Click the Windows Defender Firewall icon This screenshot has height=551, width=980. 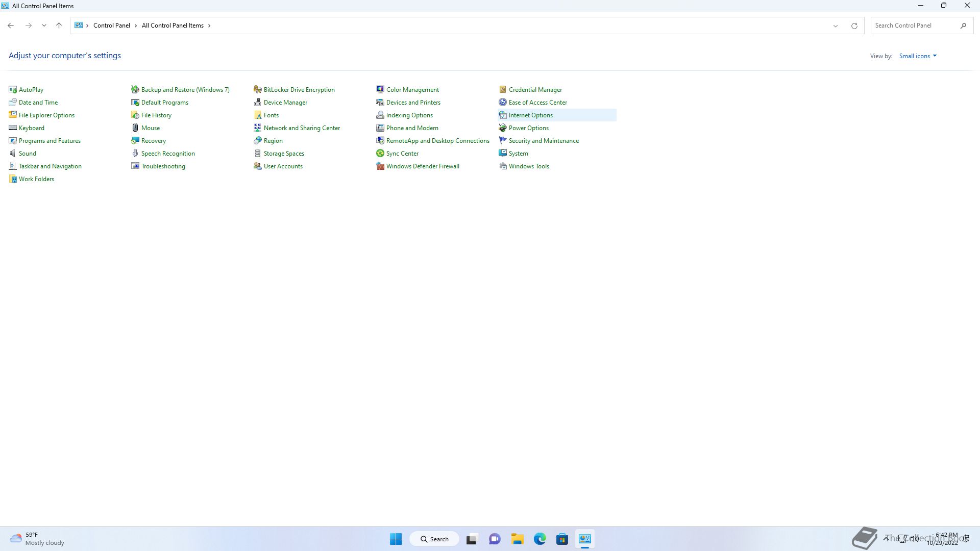point(380,166)
